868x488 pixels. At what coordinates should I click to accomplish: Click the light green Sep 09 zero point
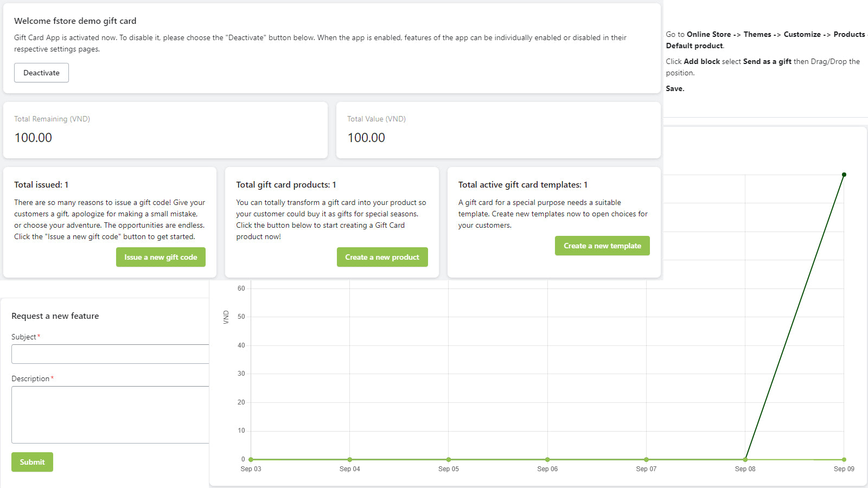coord(844,460)
